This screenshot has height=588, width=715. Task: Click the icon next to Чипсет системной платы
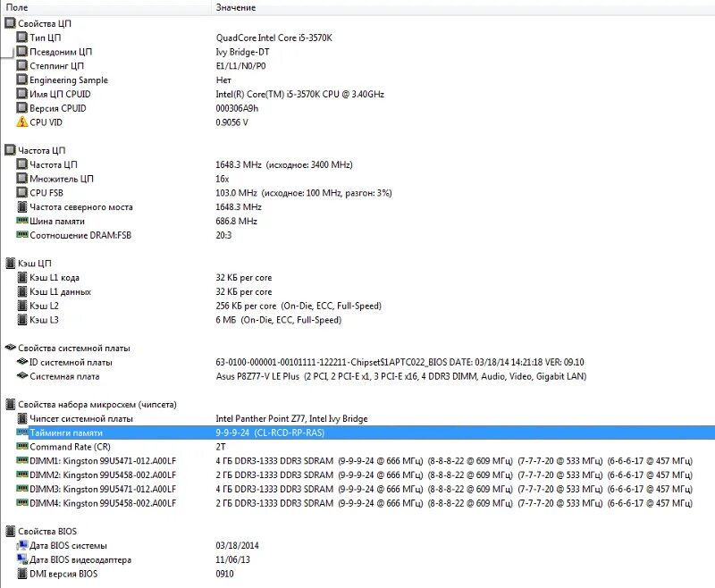tap(21, 418)
